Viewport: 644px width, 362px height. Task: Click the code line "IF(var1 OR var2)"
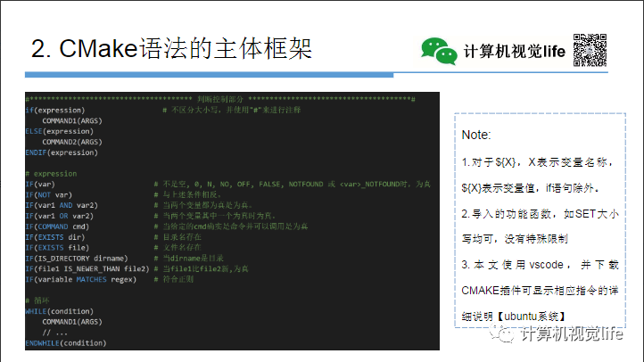59,216
